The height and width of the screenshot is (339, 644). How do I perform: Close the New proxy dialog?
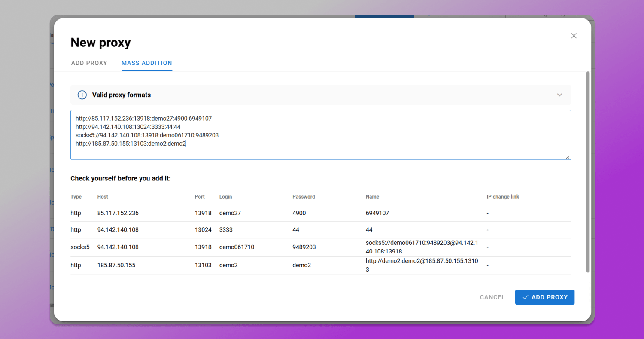click(x=574, y=36)
